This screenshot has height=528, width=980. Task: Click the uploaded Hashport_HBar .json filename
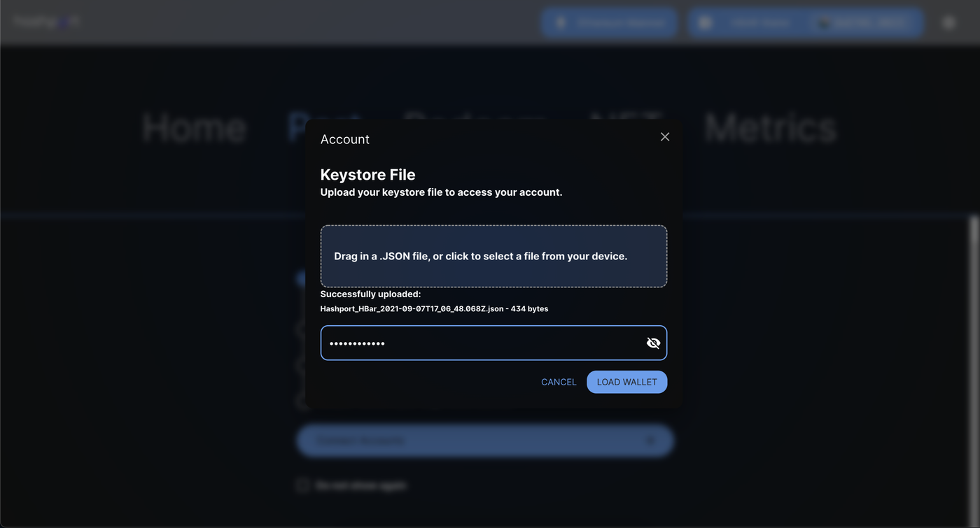click(x=412, y=308)
